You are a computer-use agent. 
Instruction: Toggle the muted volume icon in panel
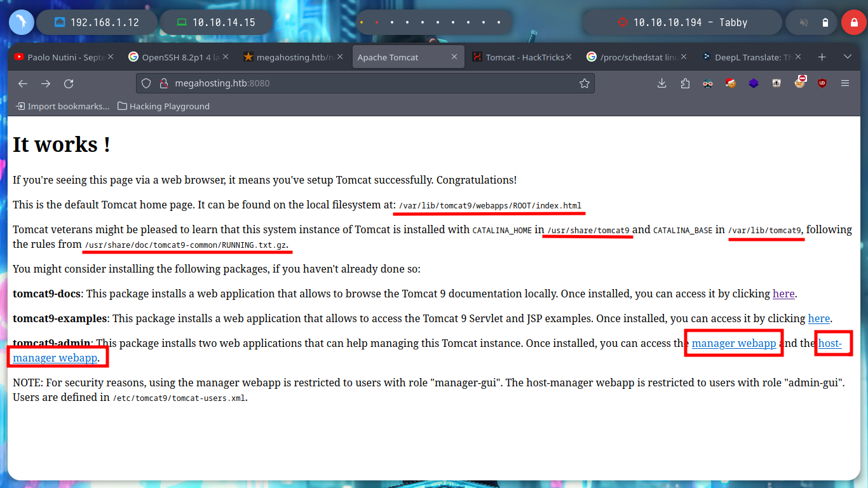coord(803,22)
